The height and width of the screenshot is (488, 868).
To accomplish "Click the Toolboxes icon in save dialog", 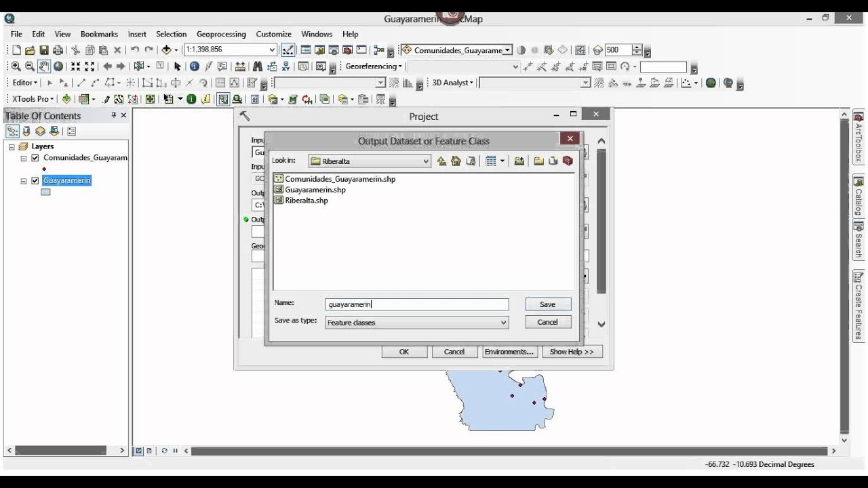I will pos(568,161).
